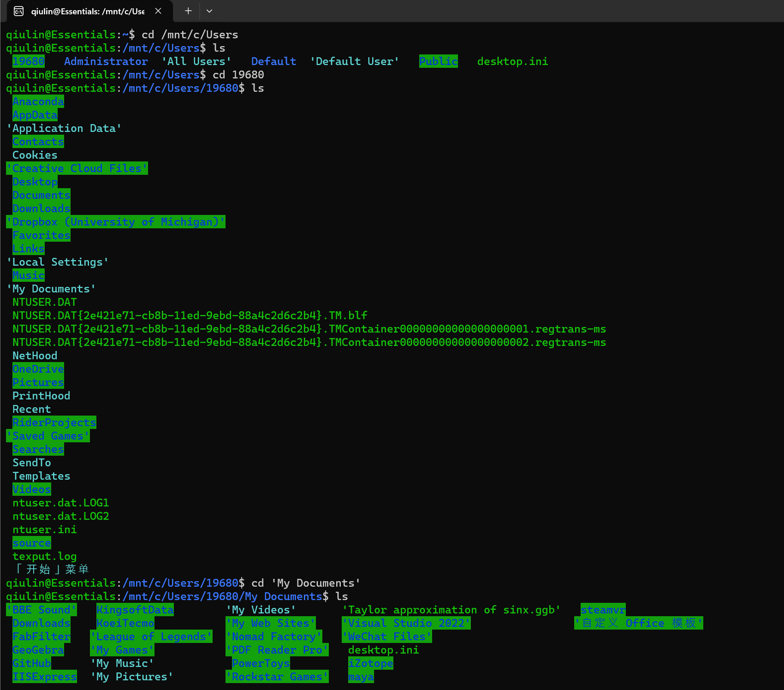
Task: Click the 'Saved Games' directory entry
Action: pos(48,436)
